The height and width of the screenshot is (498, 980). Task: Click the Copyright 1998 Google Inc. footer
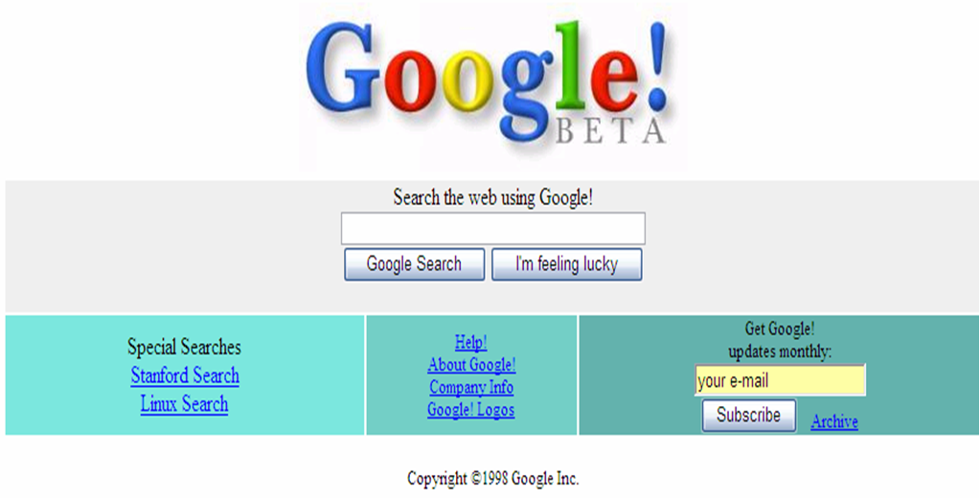coord(493,479)
